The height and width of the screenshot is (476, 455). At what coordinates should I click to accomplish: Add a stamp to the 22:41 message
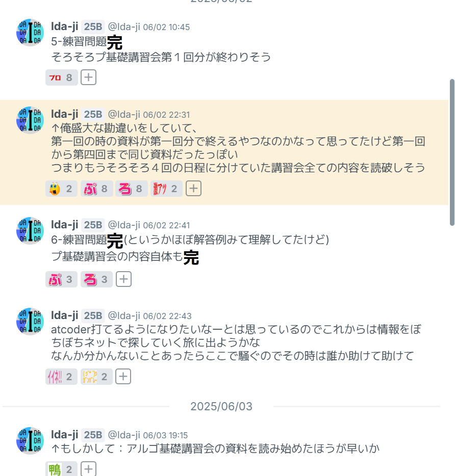tap(124, 279)
